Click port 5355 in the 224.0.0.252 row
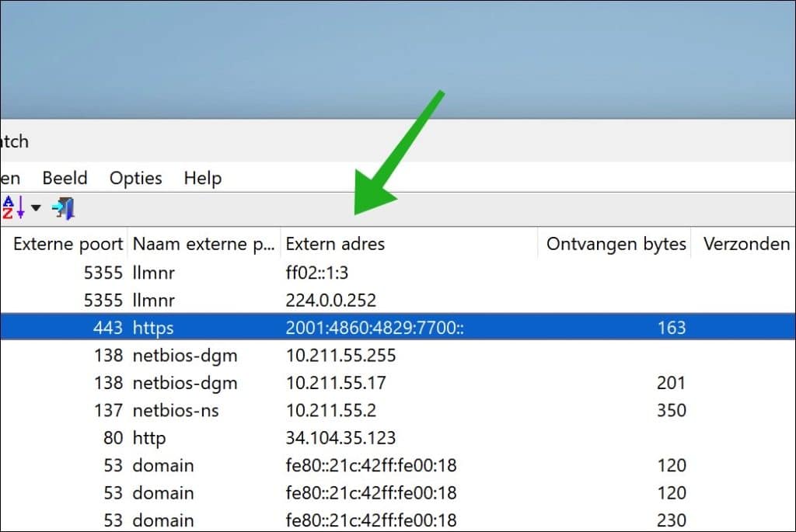Viewport: 796px width, 532px height. pos(103,301)
